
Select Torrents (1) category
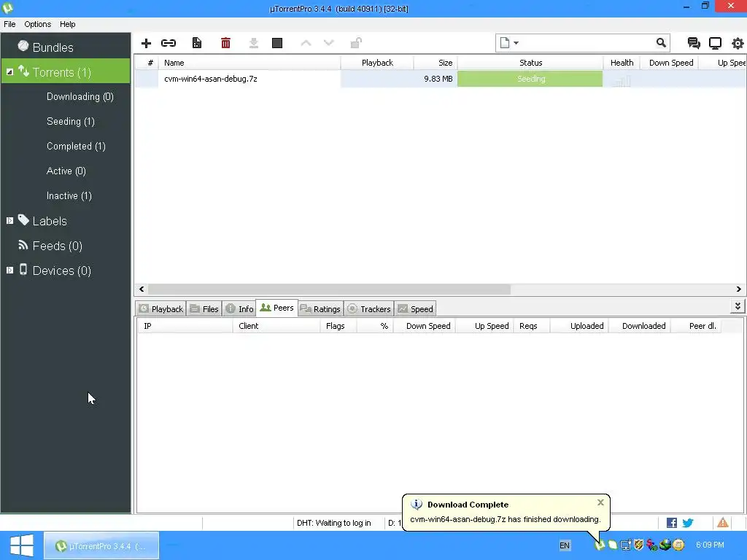click(x=66, y=71)
